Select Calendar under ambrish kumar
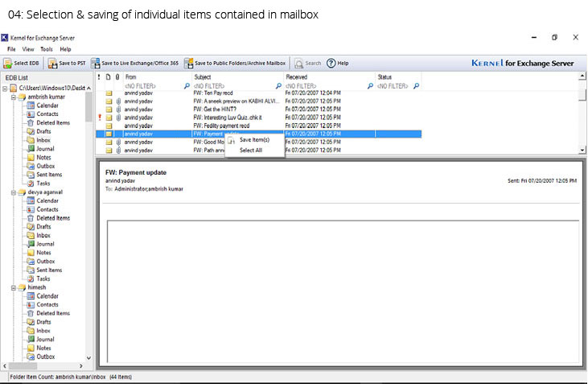588x384 pixels. tap(47, 105)
